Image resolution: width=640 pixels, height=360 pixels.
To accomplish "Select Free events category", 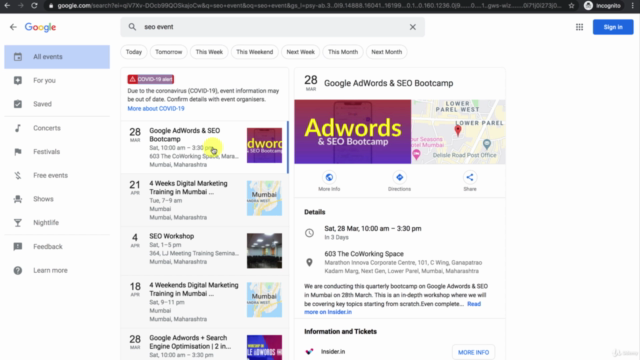I will click(x=57, y=176).
